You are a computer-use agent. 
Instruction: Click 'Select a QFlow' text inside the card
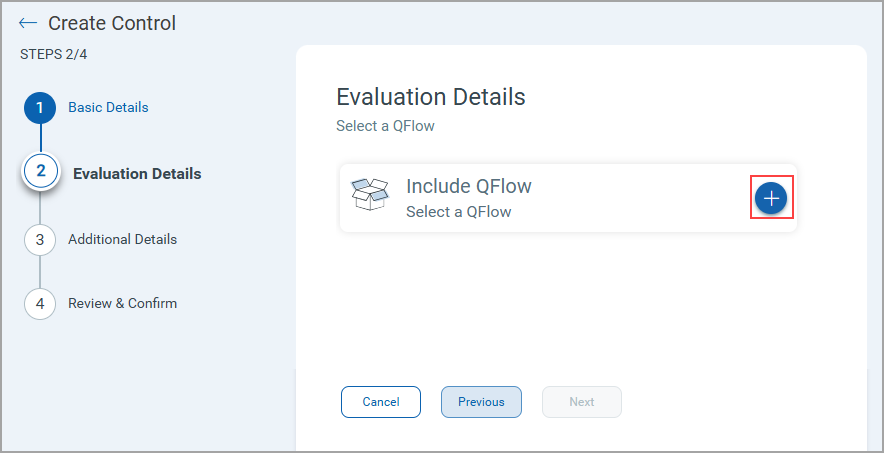458,212
